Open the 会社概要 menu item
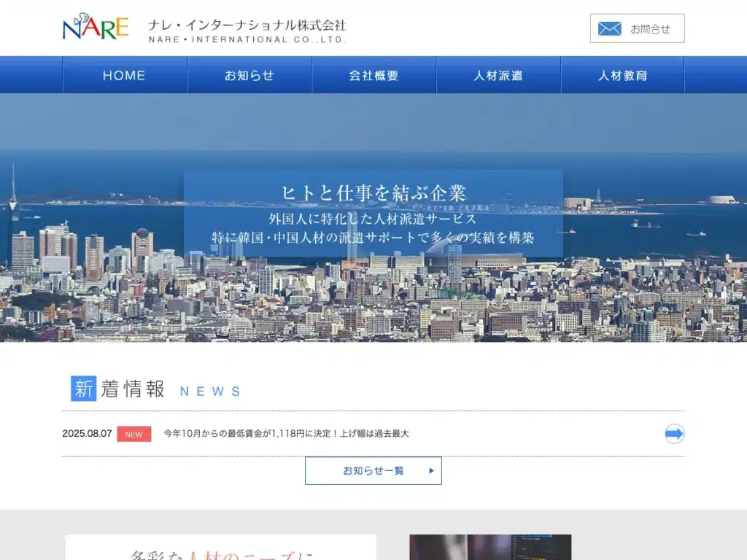Viewport: 747px width, 560px height. pyautogui.click(x=374, y=75)
